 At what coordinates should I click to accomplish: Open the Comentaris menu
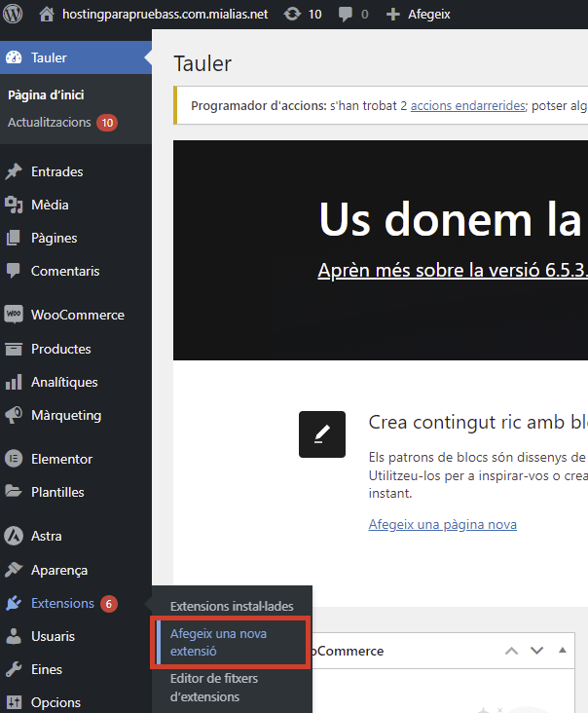65,271
